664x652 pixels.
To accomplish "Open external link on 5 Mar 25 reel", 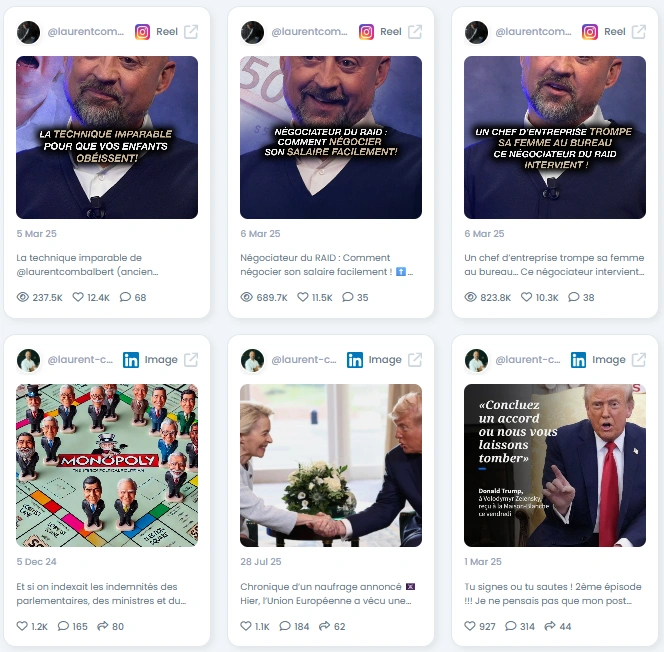I will point(191,32).
